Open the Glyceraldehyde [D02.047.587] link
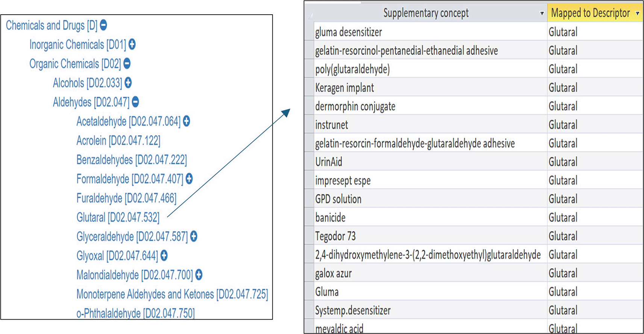Screen dimensions: 644x334 click(132, 236)
